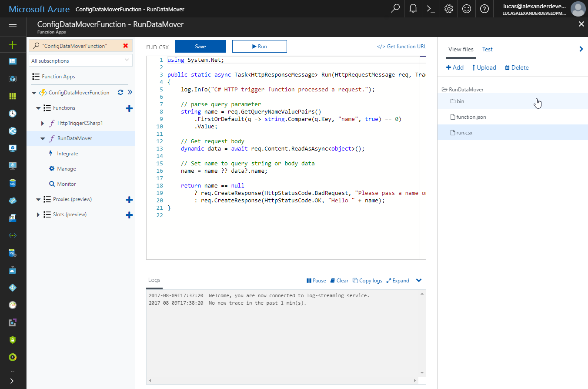Collapse the Functions tree node
Screen dimensions: 588x389
coord(38,108)
